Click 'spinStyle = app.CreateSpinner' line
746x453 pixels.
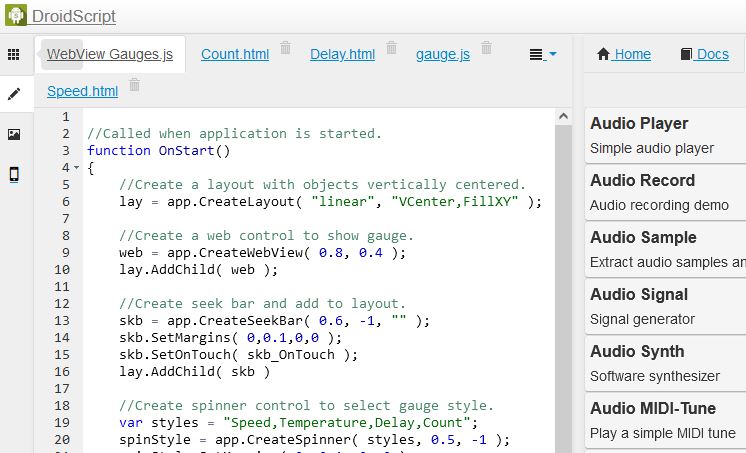tap(314, 440)
